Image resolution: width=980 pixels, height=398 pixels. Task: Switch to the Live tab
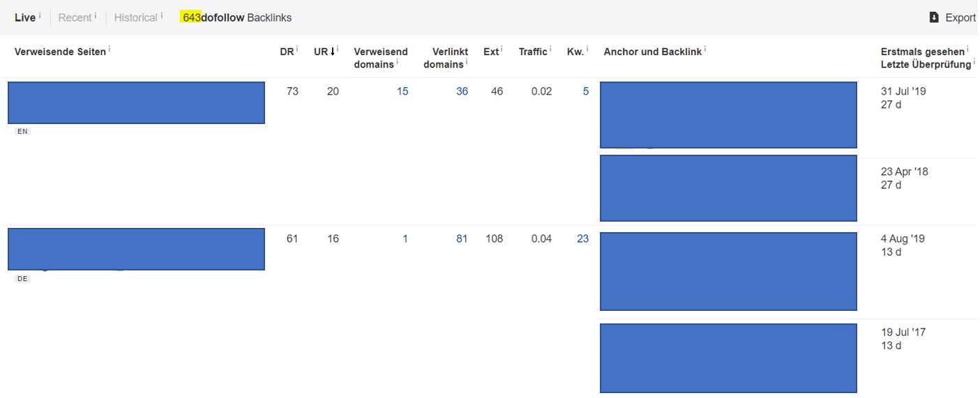point(25,17)
